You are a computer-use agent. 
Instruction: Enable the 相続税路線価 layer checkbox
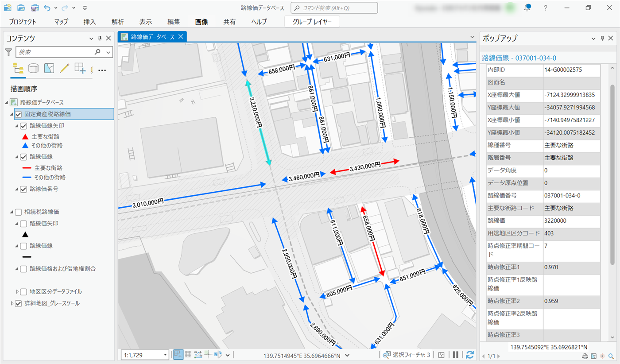19,212
